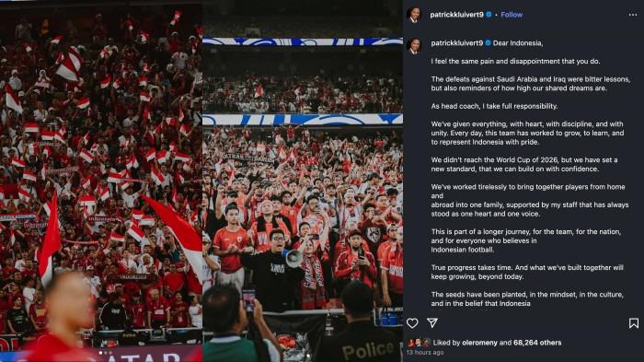This screenshot has width=644, height=362.
Task: Click the "13 hours ago" timestamp
Action: pos(425,353)
